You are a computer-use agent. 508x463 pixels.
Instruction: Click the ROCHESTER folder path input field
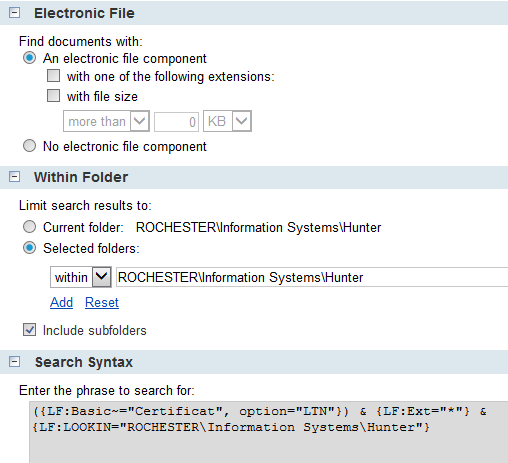(x=312, y=277)
